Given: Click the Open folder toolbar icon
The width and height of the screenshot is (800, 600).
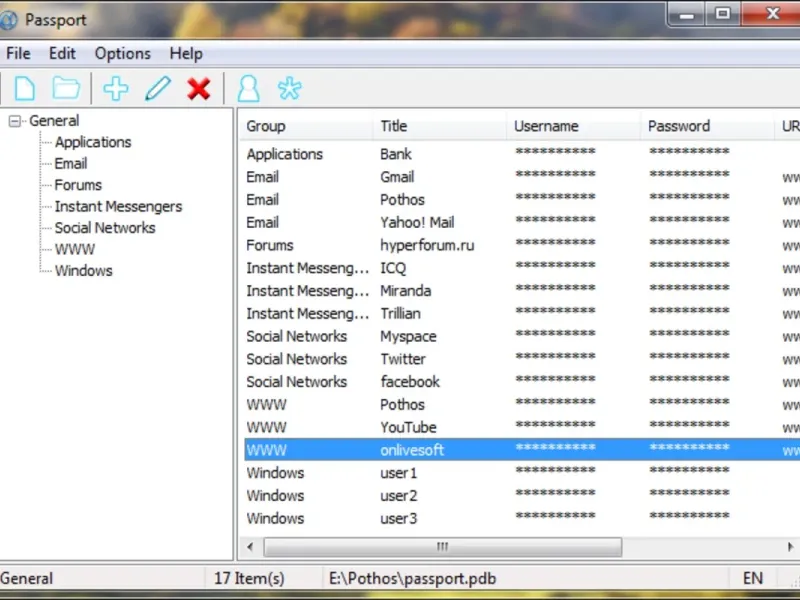Looking at the screenshot, I should click(66, 89).
